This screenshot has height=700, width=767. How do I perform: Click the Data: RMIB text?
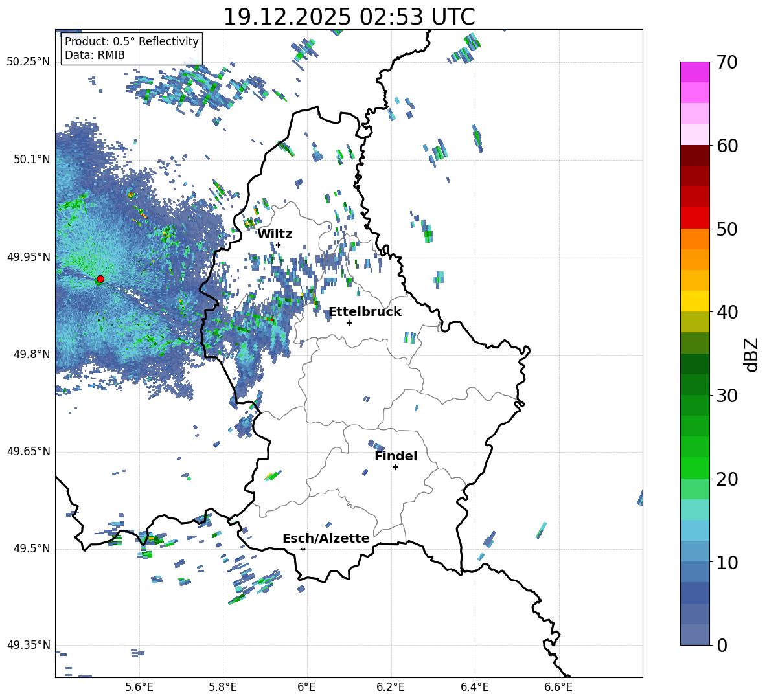(x=95, y=55)
